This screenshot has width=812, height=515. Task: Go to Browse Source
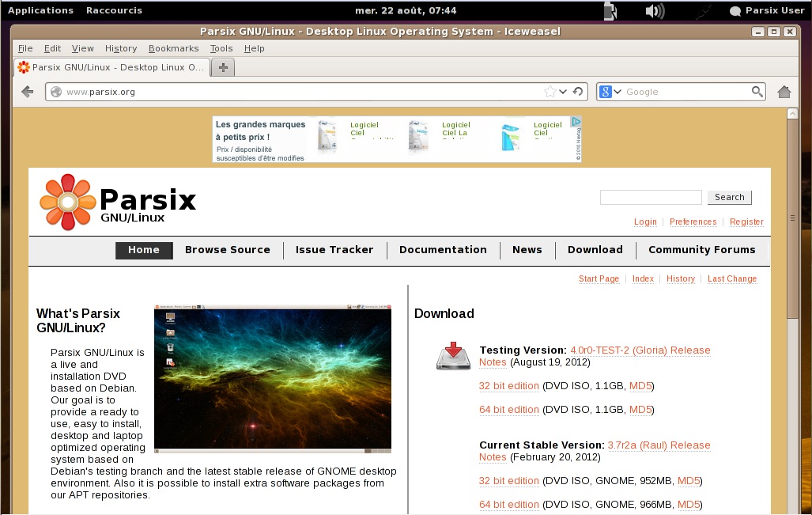pyautogui.click(x=228, y=250)
